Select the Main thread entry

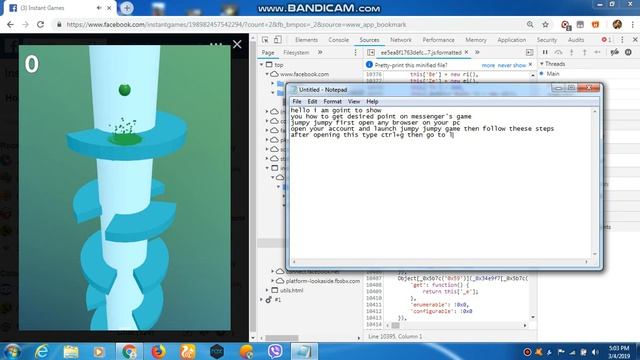(x=553, y=74)
